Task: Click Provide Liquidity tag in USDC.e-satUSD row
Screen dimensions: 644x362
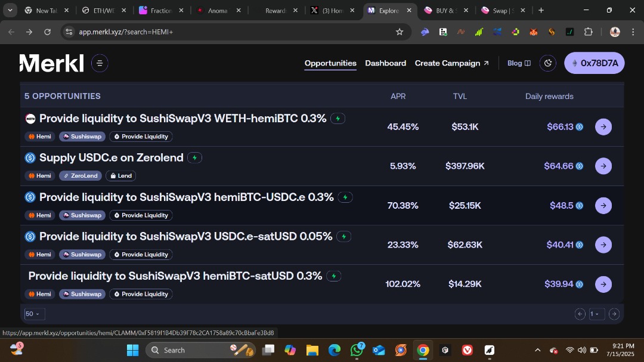Action: pos(141,255)
